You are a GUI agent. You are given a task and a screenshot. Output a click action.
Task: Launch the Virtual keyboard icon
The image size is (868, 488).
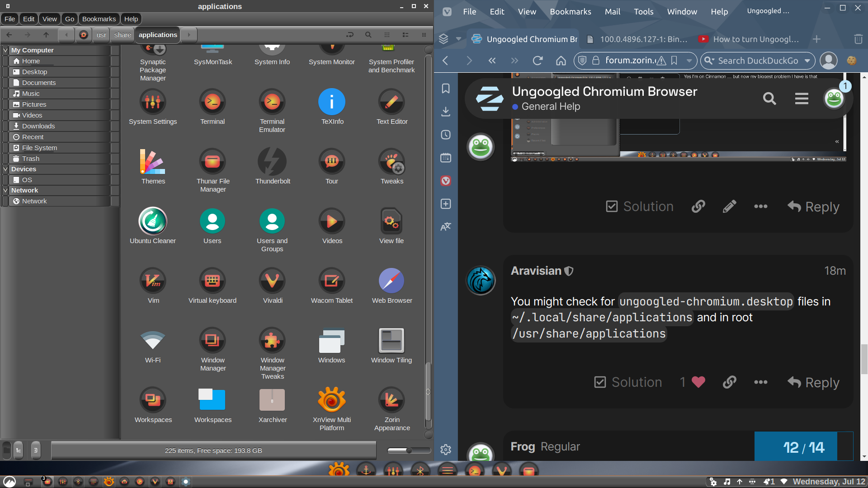(x=212, y=281)
